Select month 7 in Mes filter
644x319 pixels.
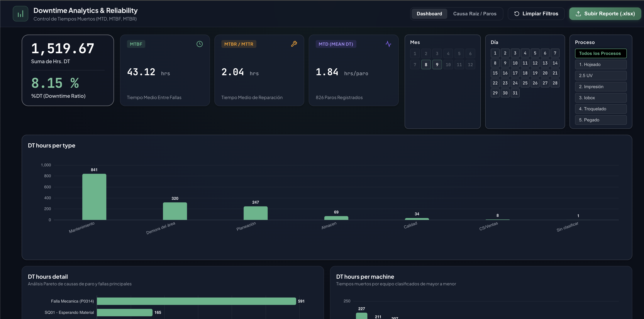[415, 65]
